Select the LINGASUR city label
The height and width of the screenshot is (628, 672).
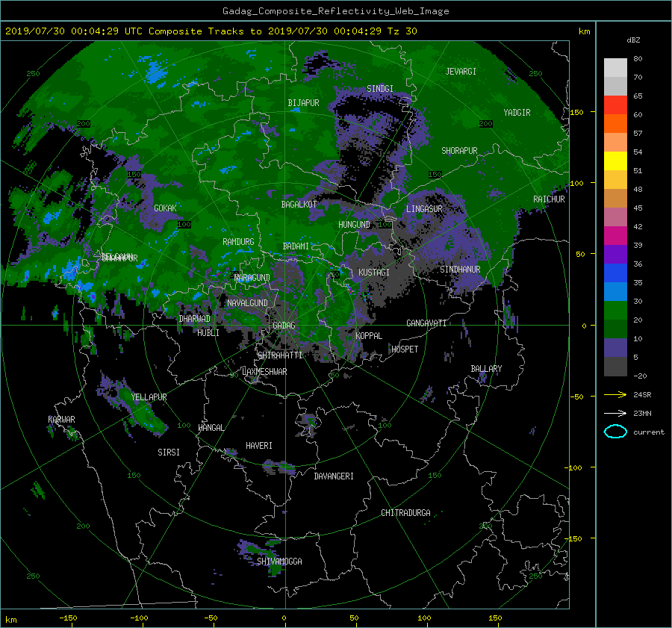(424, 209)
